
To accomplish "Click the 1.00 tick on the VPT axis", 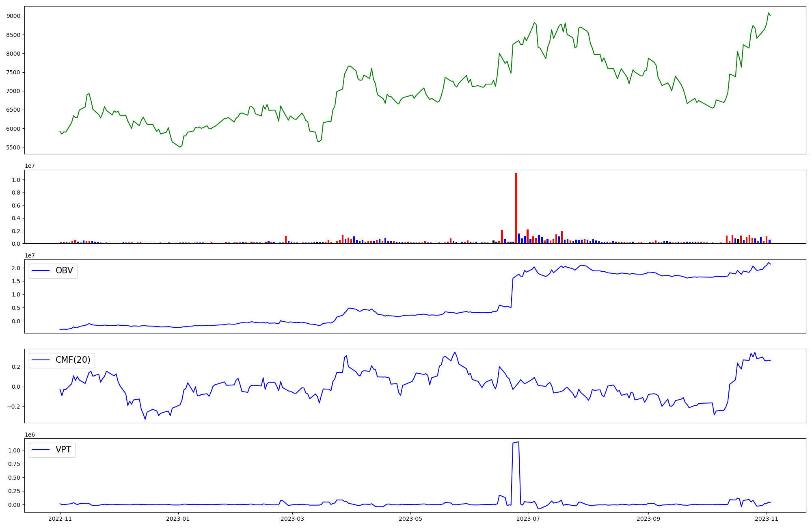I will pyautogui.click(x=14, y=450).
